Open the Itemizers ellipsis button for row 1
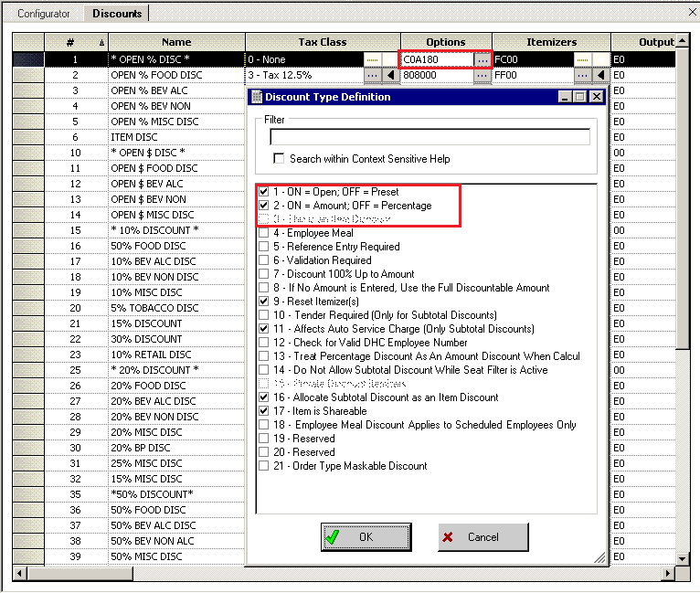Viewport: 700px width, 593px height. click(583, 59)
